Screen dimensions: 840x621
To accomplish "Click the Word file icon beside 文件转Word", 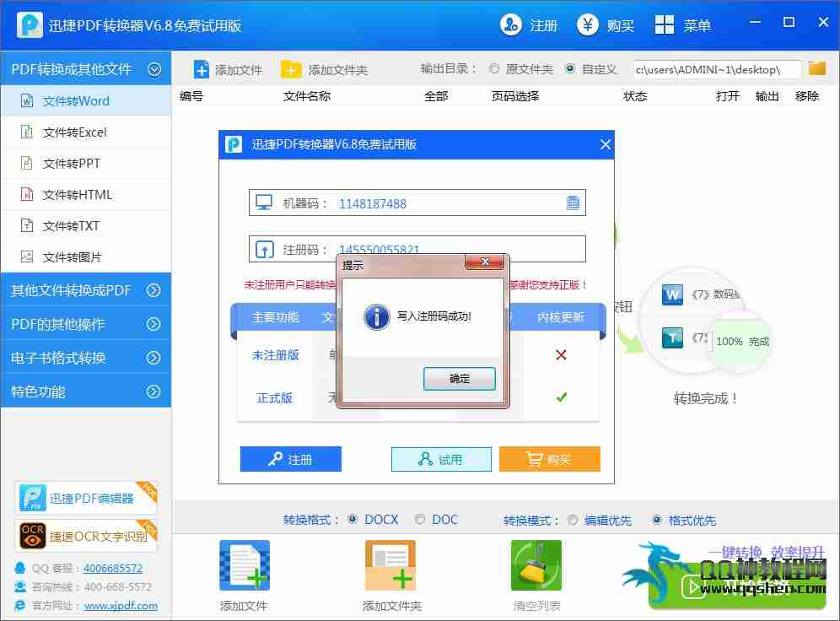I will coord(26,100).
